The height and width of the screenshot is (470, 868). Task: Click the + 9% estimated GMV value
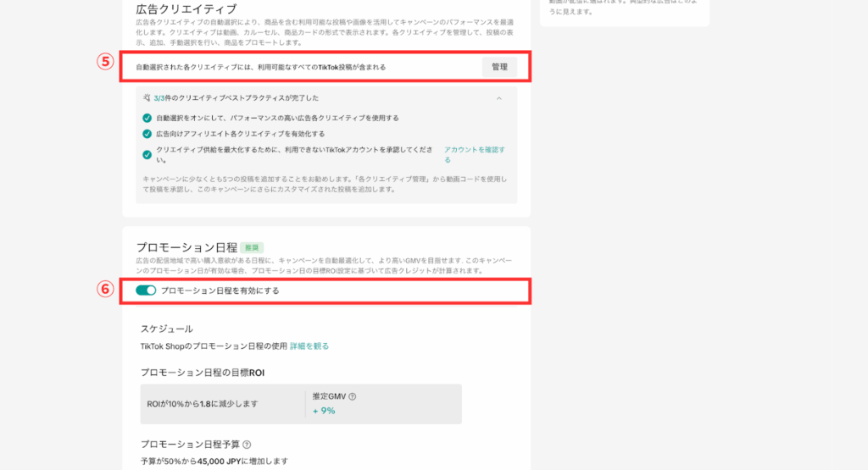324,411
